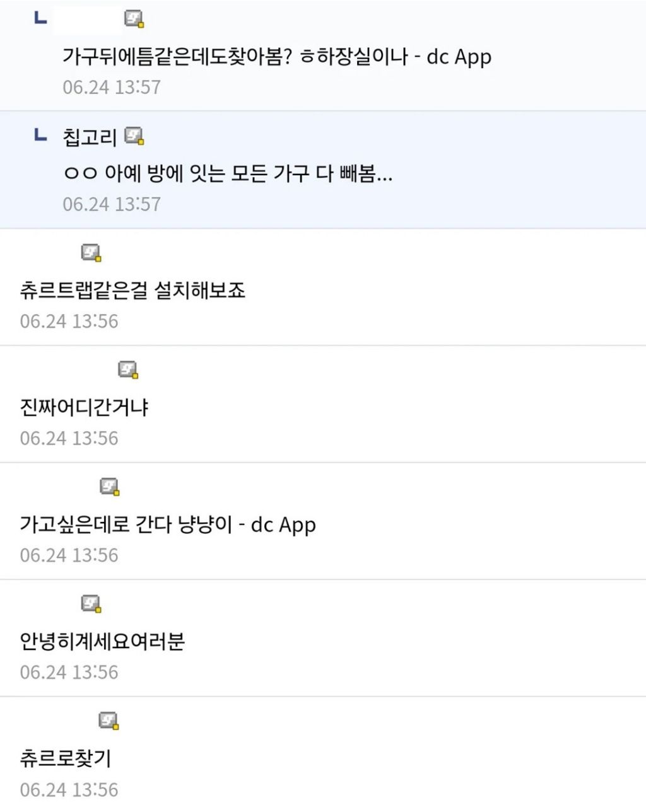This screenshot has height=812, width=646.
Task: Click the 13:57 timestamp under the 칩고리 reply
Action: tap(112, 204)
